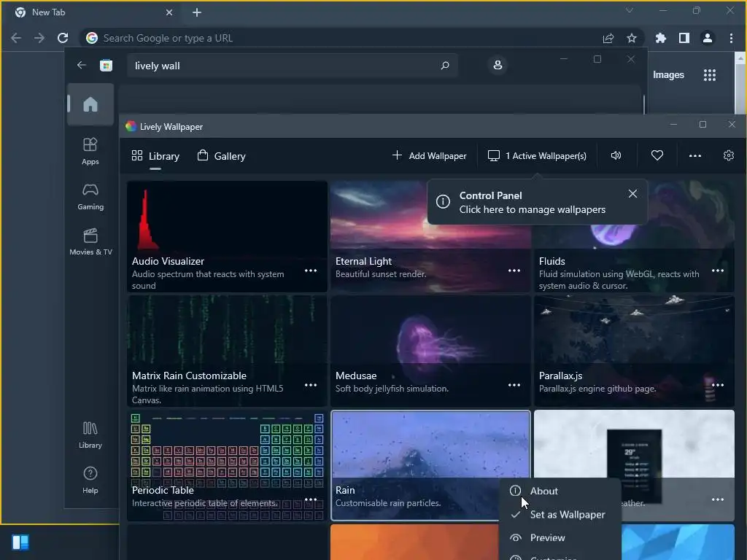
Task: Choose About from the context menu
Action: [560, 491]
